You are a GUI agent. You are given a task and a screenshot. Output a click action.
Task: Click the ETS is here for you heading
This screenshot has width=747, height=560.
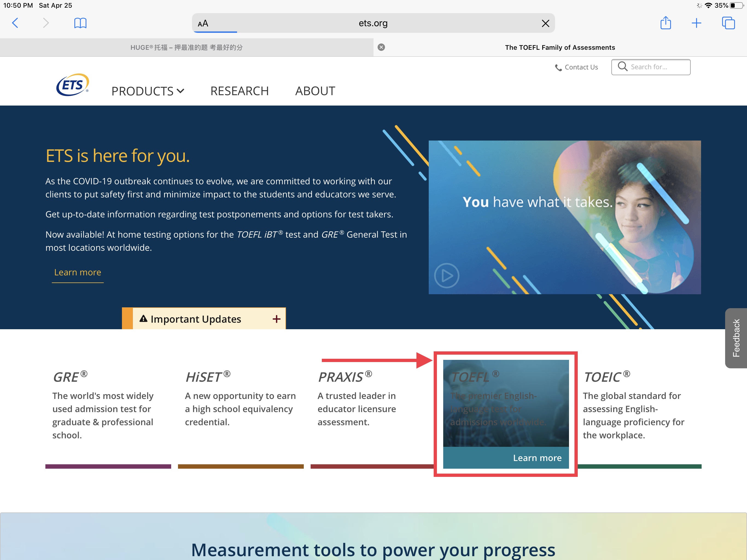tap(118, 156)
